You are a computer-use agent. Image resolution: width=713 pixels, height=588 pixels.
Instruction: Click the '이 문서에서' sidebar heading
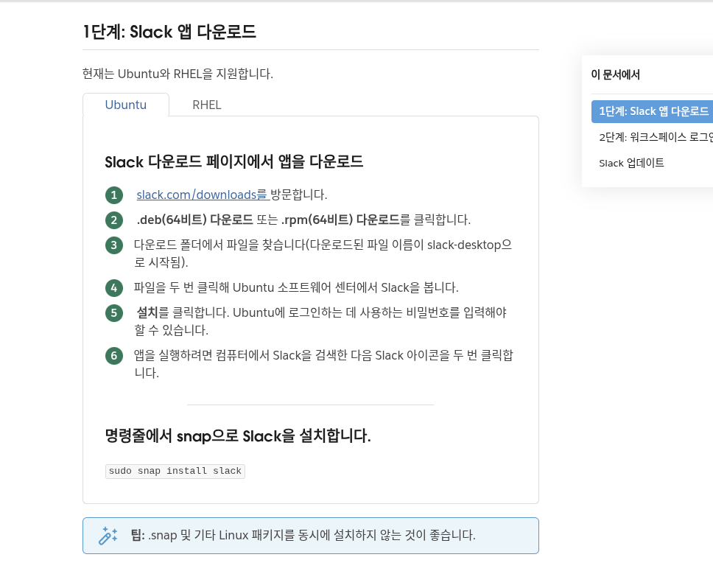tap(615, 74)
